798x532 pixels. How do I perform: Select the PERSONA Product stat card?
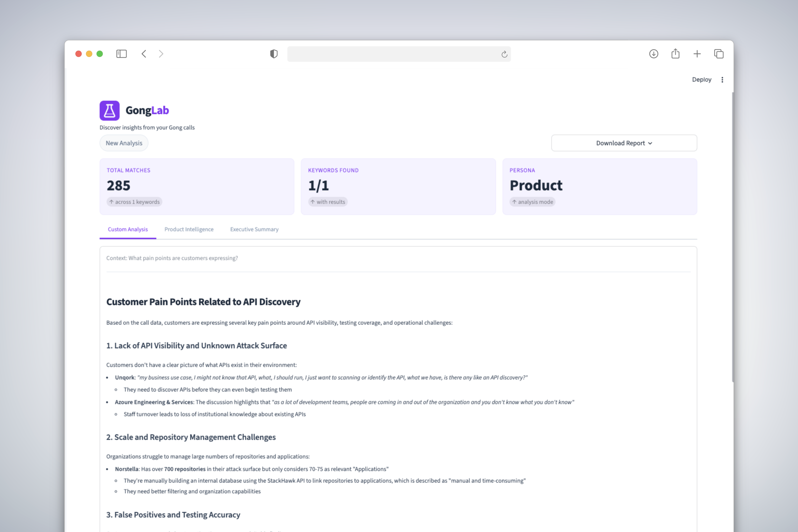click(x=600, y=187)
